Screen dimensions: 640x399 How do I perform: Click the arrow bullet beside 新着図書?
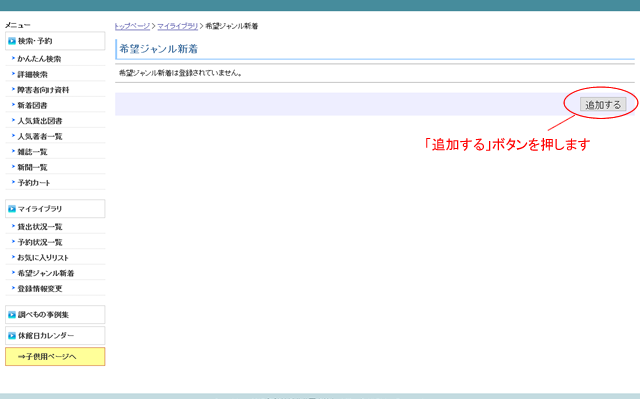click(x=13, y=105)
